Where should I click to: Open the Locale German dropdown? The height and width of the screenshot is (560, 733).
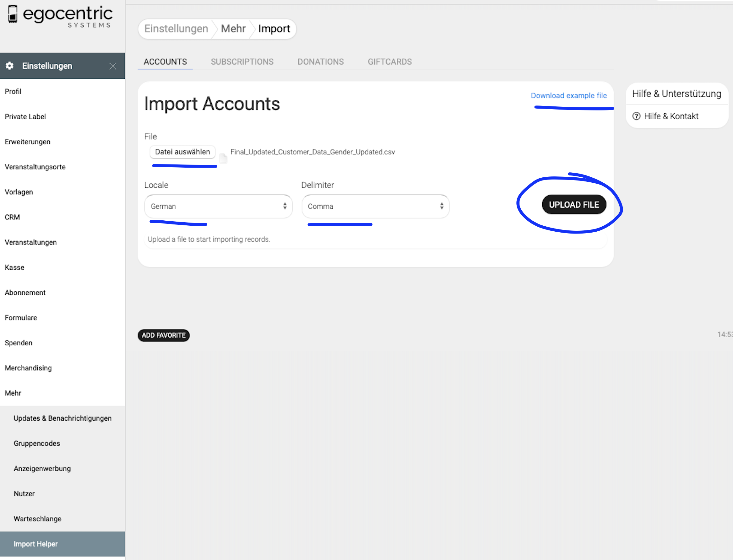[x=218, y=206]
